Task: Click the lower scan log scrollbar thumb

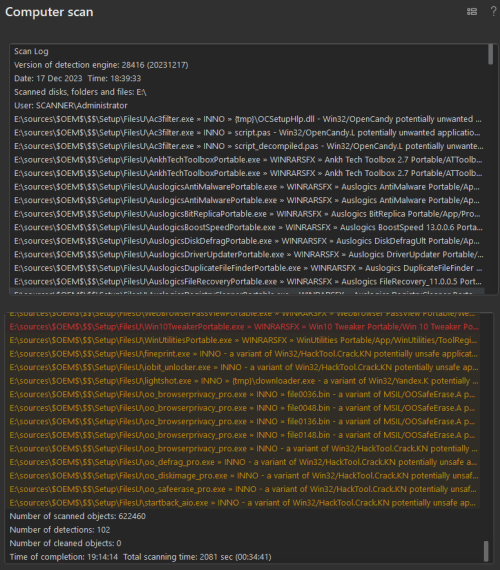Action: 486,551
